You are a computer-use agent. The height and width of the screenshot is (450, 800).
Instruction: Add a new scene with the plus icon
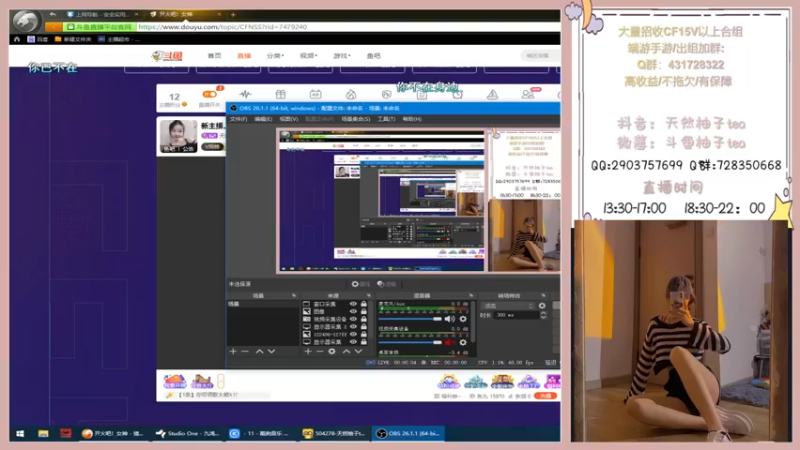pyautogui.click(x=233, y=352)
